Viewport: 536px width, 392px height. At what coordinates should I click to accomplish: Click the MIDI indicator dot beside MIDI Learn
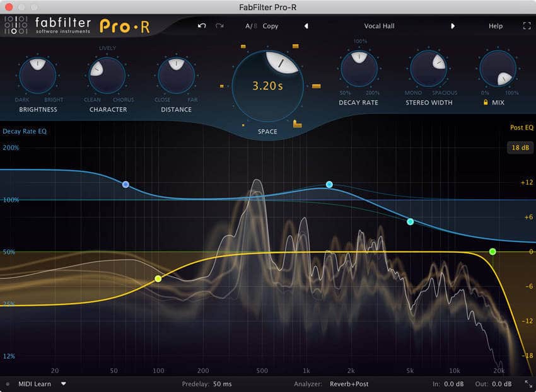8,384
